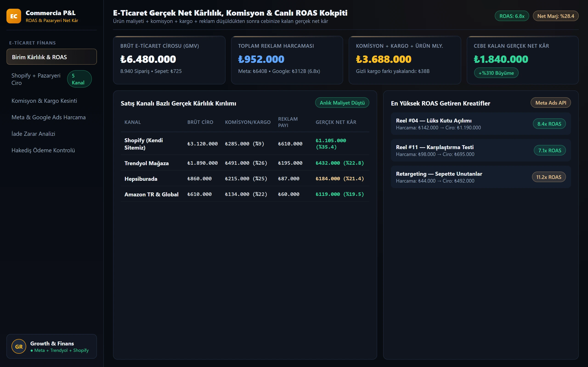Screen dimensions: 588x367
Task: Click the Meta Ads API badge
Action: pyautogui.click(x=551, y=103)
